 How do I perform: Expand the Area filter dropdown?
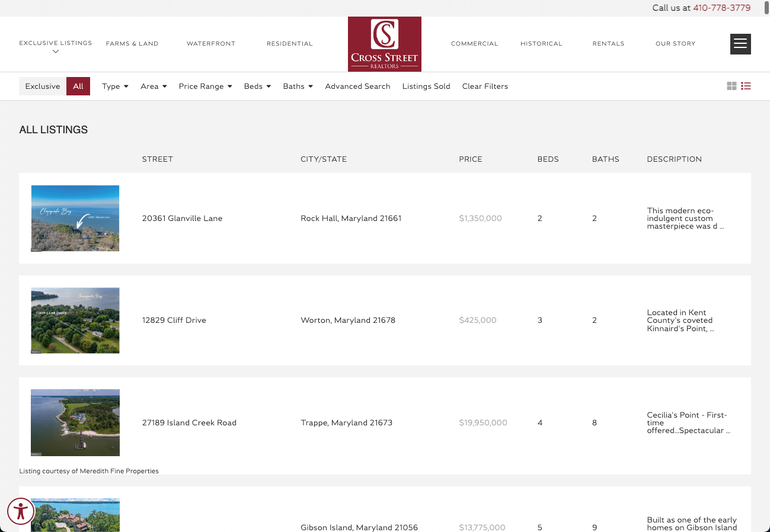point(154,86)
